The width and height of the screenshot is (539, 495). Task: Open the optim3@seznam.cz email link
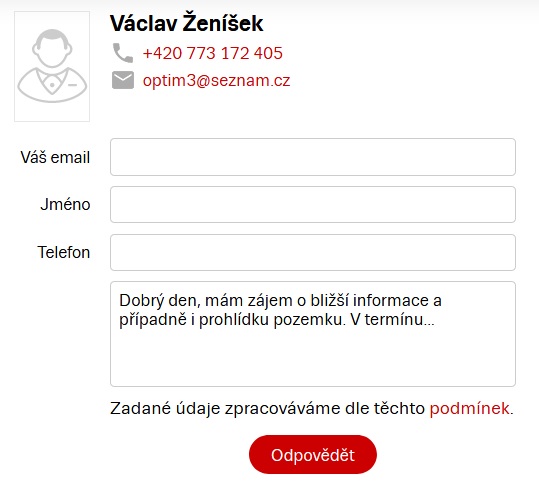tap(217, 80)
